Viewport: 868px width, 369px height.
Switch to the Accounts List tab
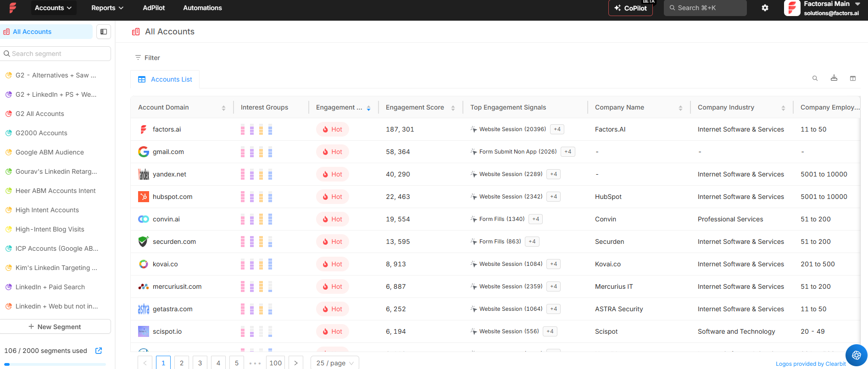point(165,79)
